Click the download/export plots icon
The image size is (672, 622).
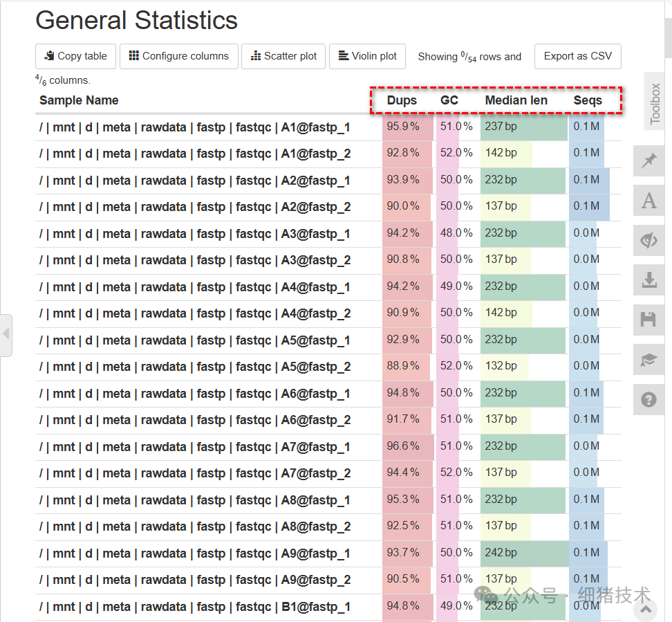[x=648, y=280]
